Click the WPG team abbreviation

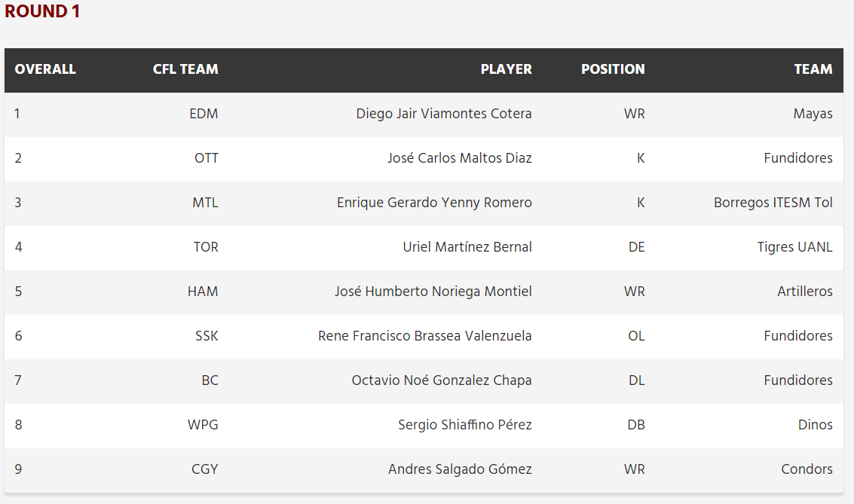(x=204, y=425)
